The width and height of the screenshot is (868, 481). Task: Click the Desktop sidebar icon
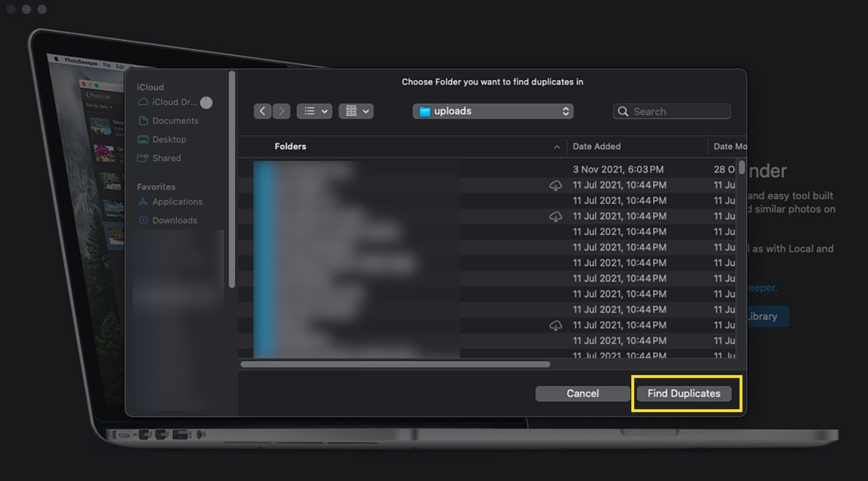(143, 139)
